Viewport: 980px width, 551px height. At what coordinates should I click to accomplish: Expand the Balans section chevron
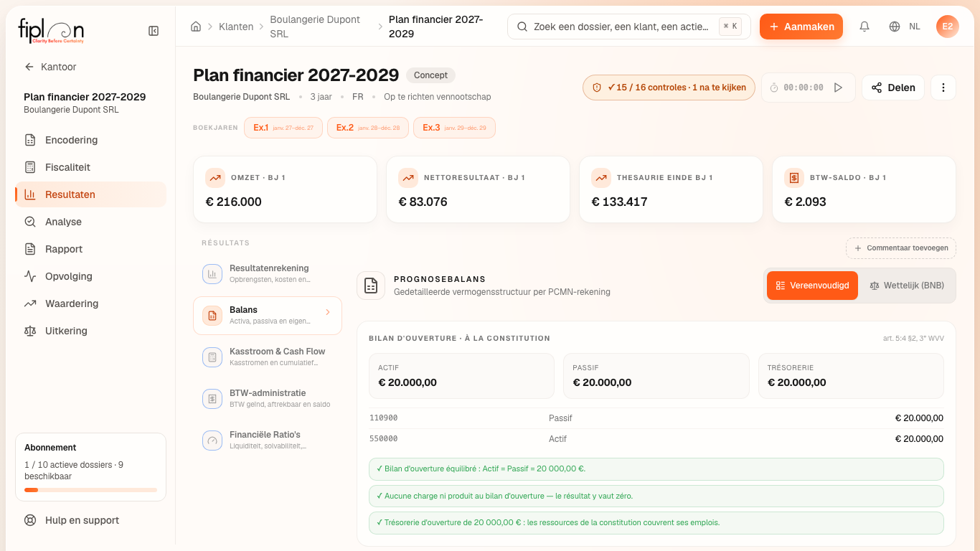pos(328,312)
